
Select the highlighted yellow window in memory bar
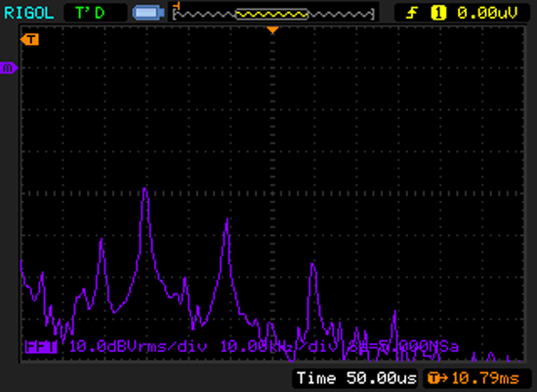point(272,14)
